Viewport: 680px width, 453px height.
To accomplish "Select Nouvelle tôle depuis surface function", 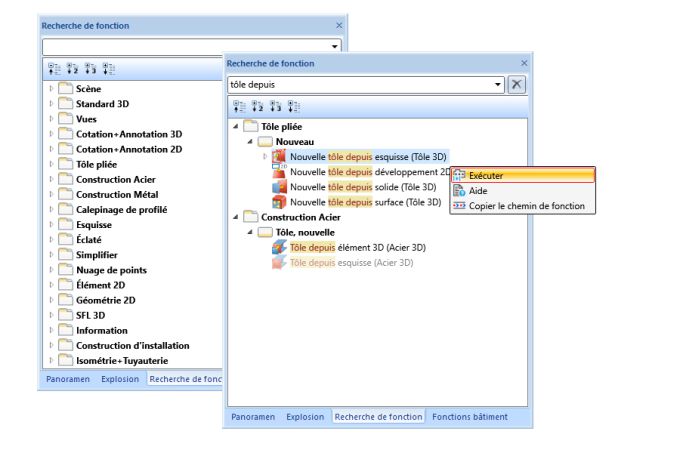I will tap(364, 202).
